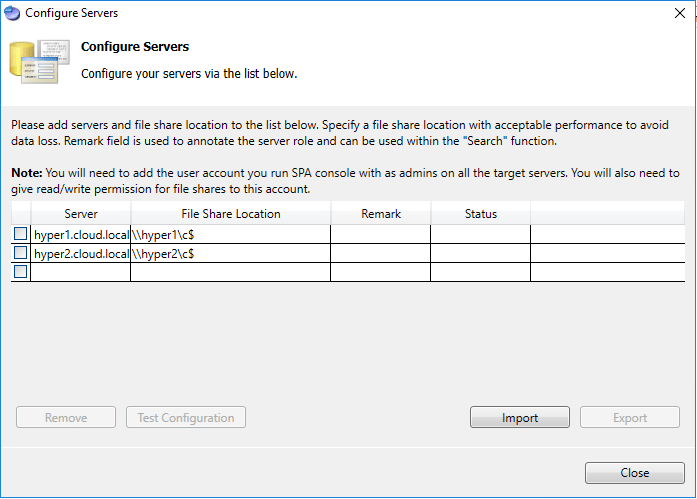Close the window using title bar X
697x499 pixels.
(x=680, y=13)
